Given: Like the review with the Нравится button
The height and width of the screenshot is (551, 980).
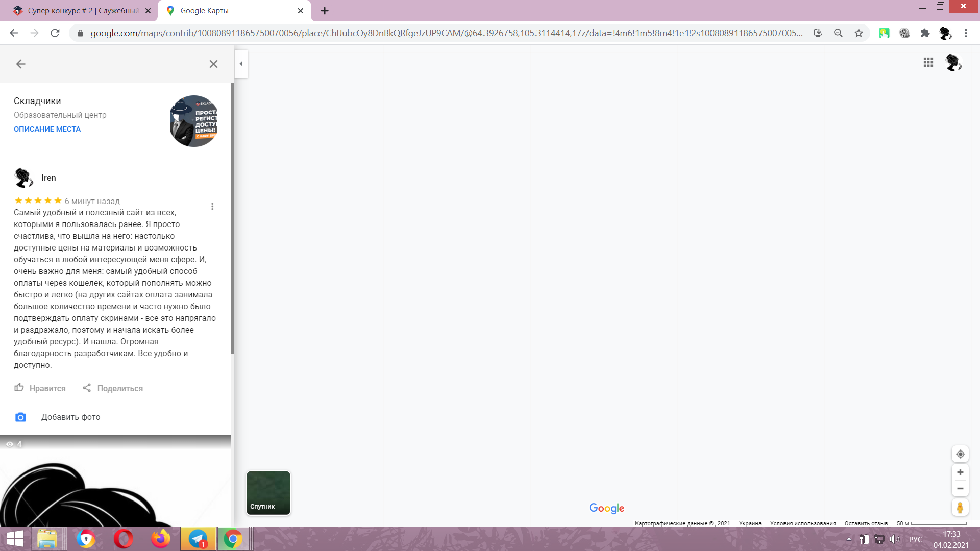Looking at the screenshot, I should click(x=40, y=388).
